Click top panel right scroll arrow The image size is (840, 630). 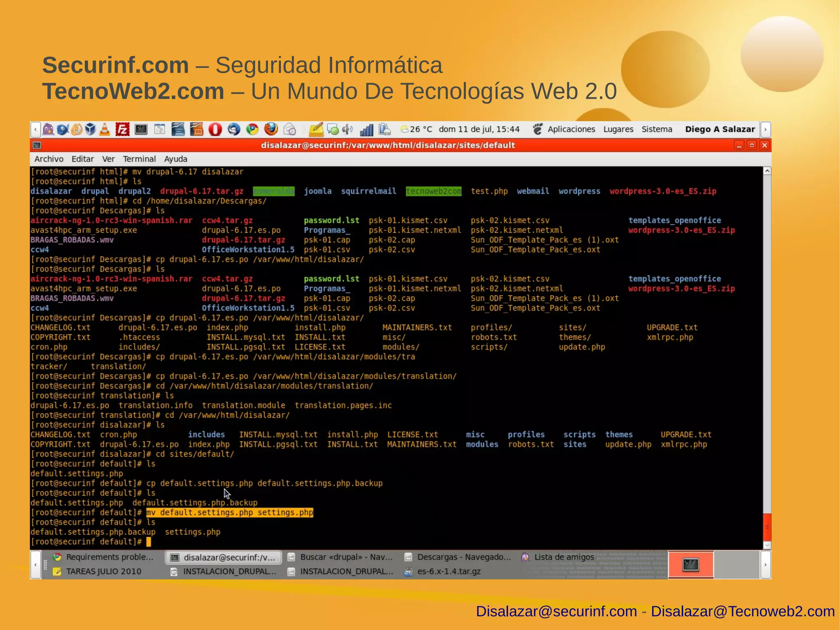(x=765, y=129)
